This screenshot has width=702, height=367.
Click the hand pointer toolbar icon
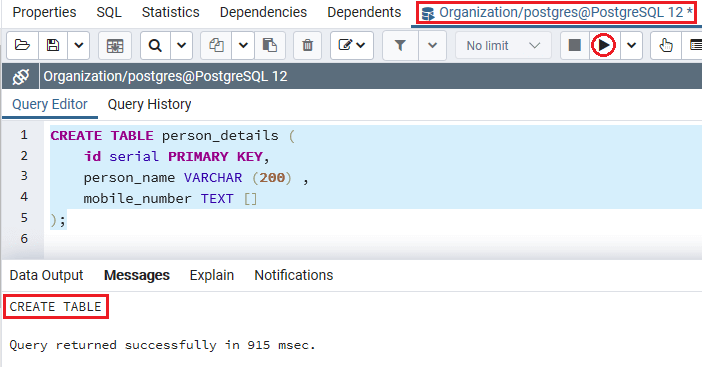[x=666, y=45]
